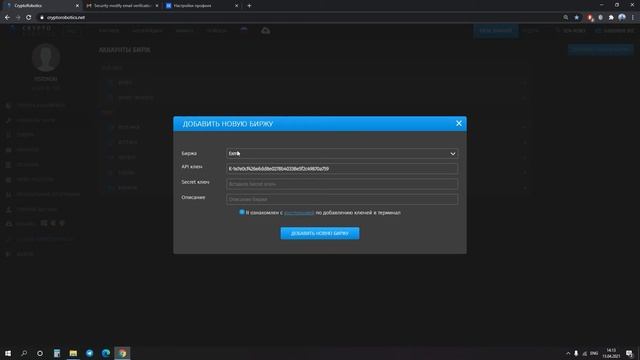Open Telegram from the taskbar
Screen dimensions: 640x360
pos(89,353)
